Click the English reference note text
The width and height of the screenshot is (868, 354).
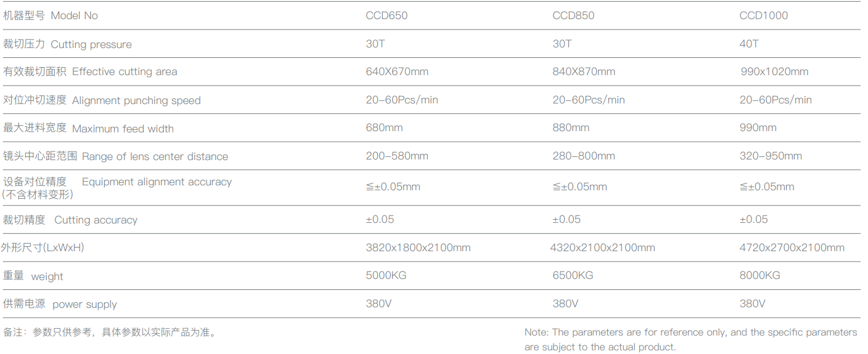pyautogui.click(x=690, y=339)
